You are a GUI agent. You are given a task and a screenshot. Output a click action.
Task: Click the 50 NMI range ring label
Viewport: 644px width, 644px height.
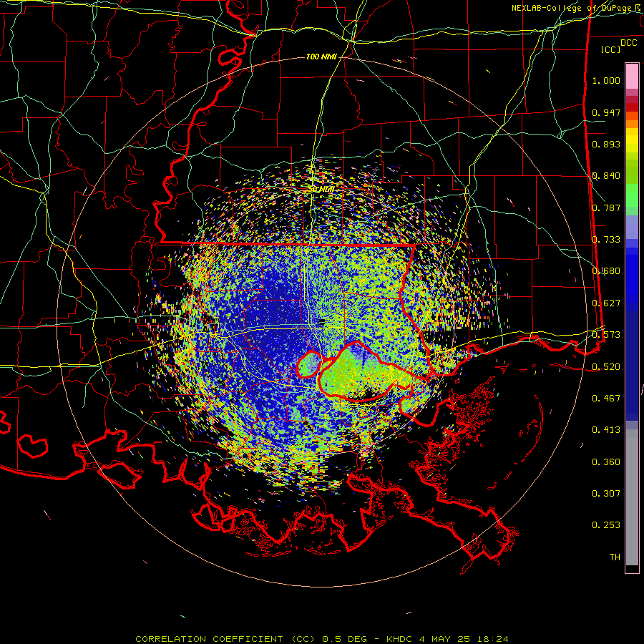point(321,190)
